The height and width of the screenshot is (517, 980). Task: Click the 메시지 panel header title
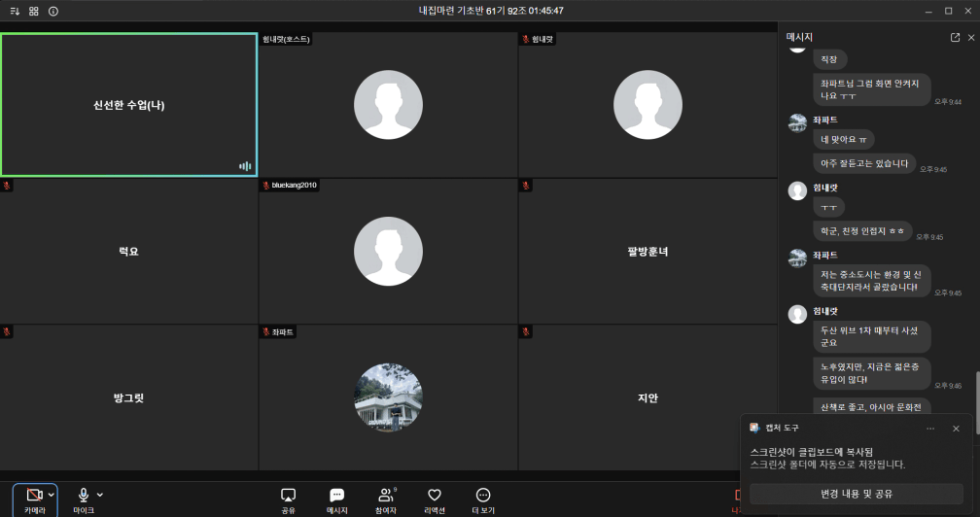[799, 38]
